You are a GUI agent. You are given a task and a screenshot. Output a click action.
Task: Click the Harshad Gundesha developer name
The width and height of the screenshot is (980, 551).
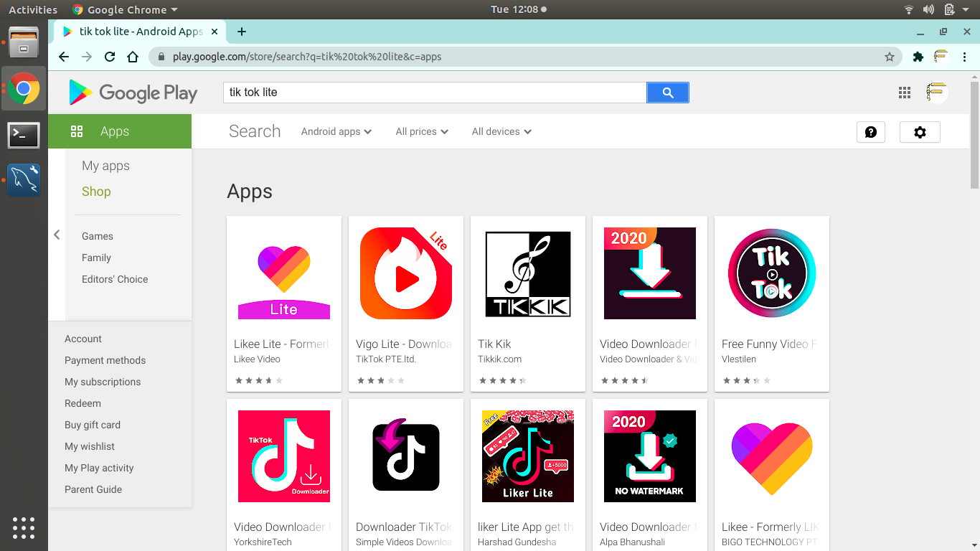click(517, 542)
